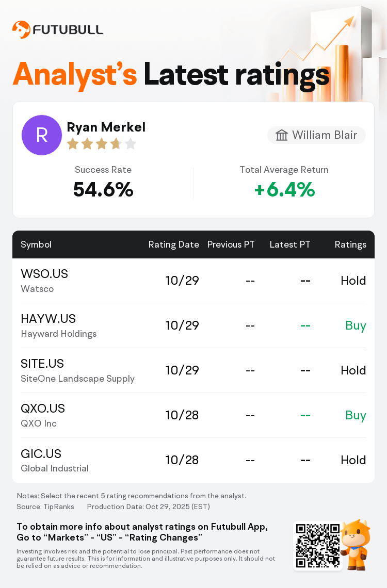Sort by the Rating Date header

[173, 244]
